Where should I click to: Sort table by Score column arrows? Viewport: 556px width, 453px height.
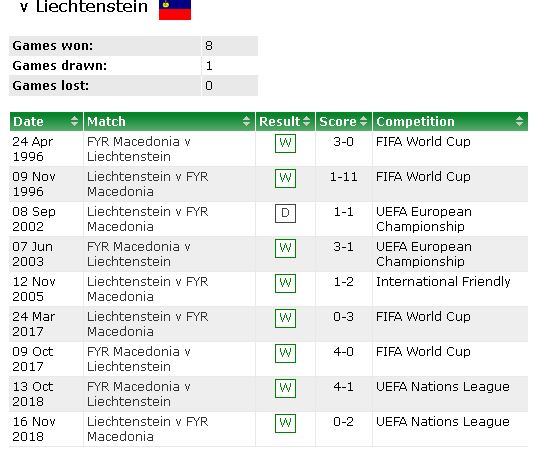pyautogui.click(x=363, y=121)
